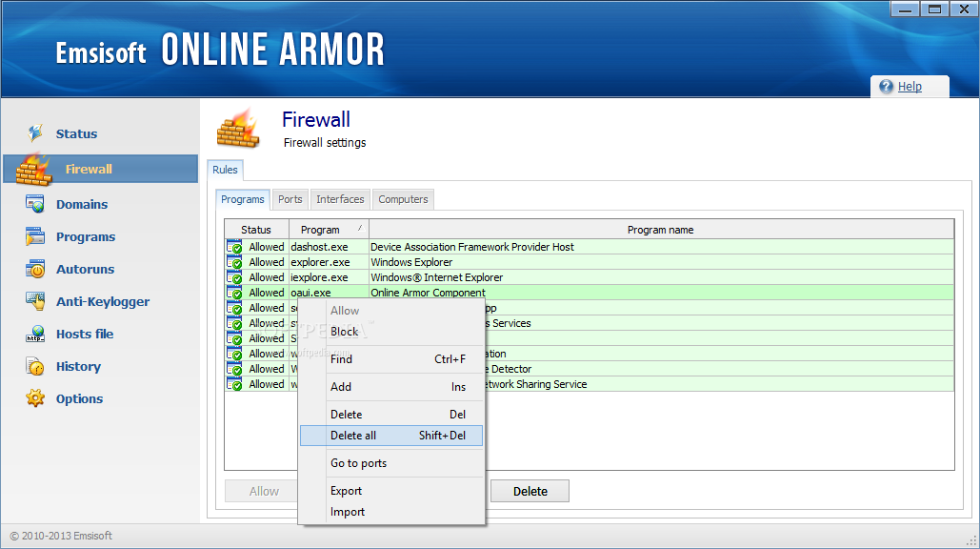This screenshot has height=549, width=980.
Task: Select the Programs tab under Rules
Action: pos(243,199)
